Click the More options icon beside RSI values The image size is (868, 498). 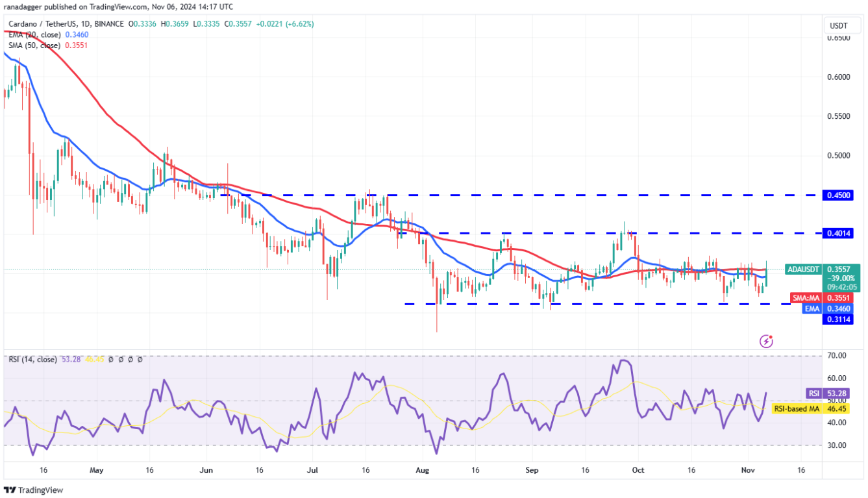coord(140,359)
